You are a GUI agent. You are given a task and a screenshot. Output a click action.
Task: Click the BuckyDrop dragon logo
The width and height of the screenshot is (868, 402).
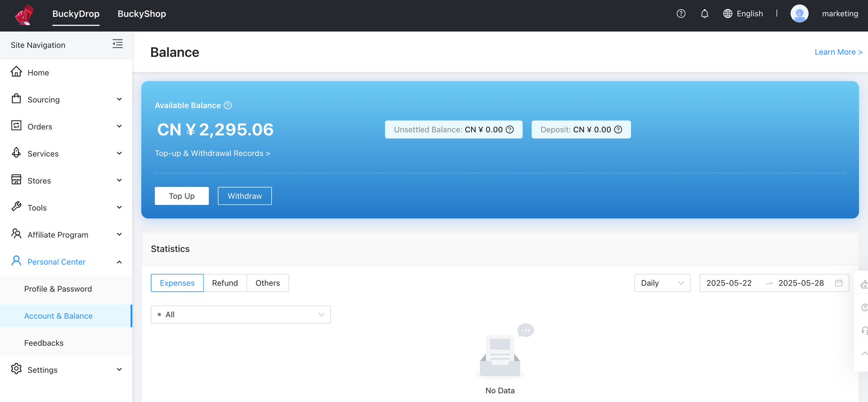tap(24, 15)
